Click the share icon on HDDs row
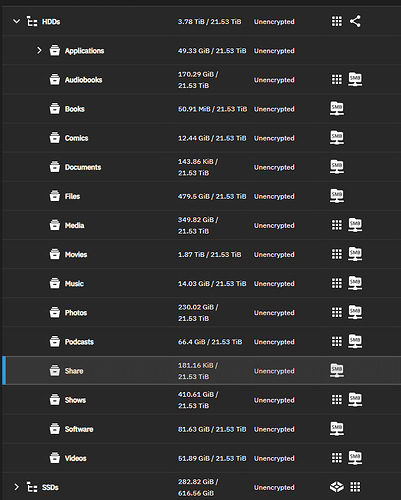This screenshot has height=500, width=401. coord(355,22)
